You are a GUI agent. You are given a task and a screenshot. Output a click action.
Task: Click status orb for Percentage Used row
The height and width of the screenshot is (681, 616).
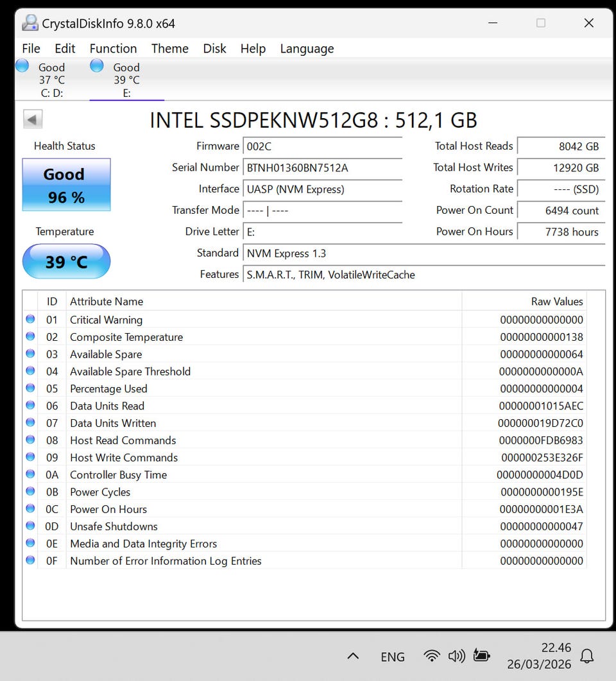point(30,388)
